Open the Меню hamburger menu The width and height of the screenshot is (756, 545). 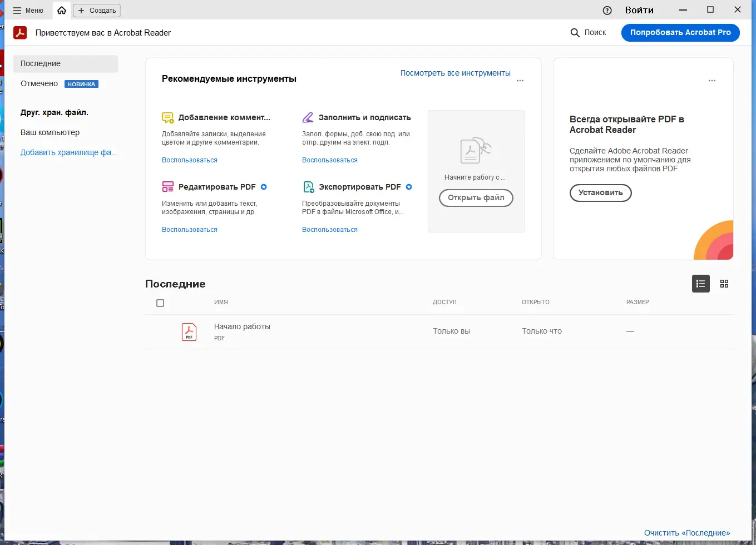pos(28,10)
